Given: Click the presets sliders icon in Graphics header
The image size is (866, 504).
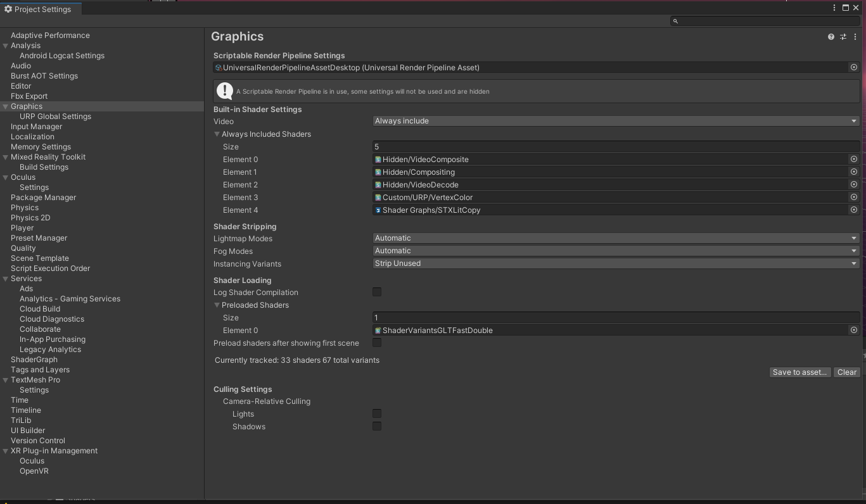Looking at the screenshot, I should pos(843,36).
